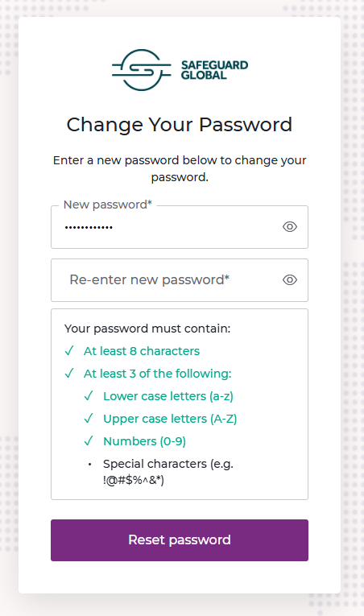Click the checkmark next to Upper case letters
Viewport: 364px width, 616px height.
(x=89, y=418)
